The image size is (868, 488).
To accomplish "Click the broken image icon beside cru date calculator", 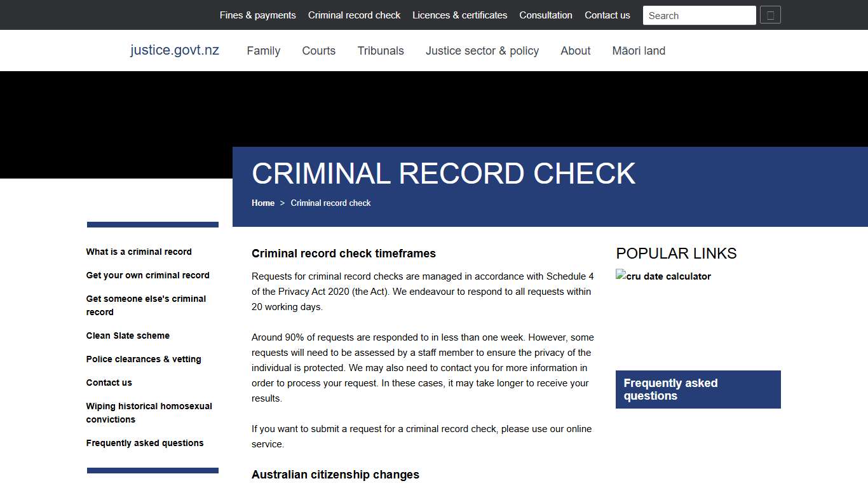I will pyautogui.click(x=620, y=275).
